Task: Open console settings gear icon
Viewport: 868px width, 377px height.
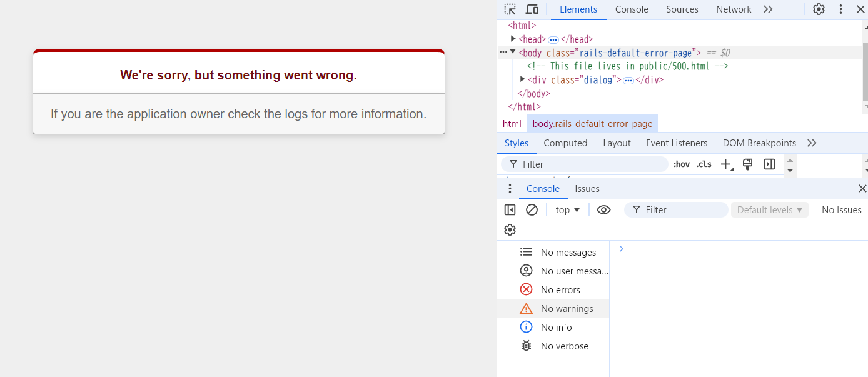Action: tap(510, 230)
